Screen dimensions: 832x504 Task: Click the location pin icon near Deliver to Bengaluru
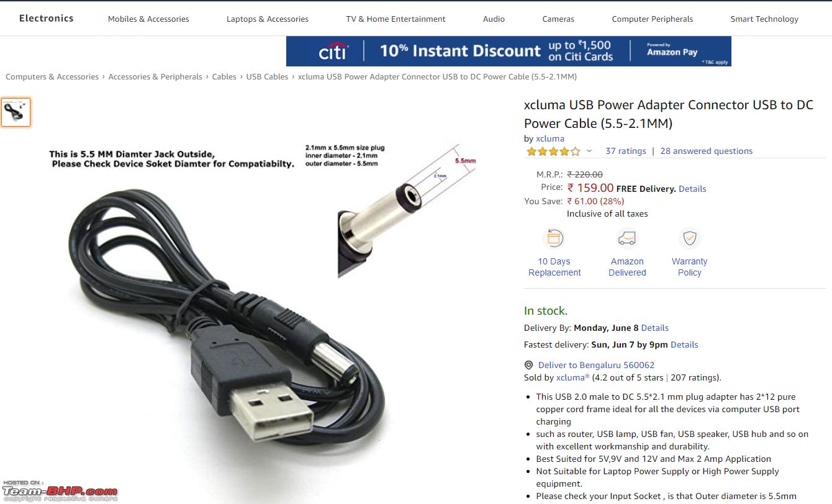(528, 365)
